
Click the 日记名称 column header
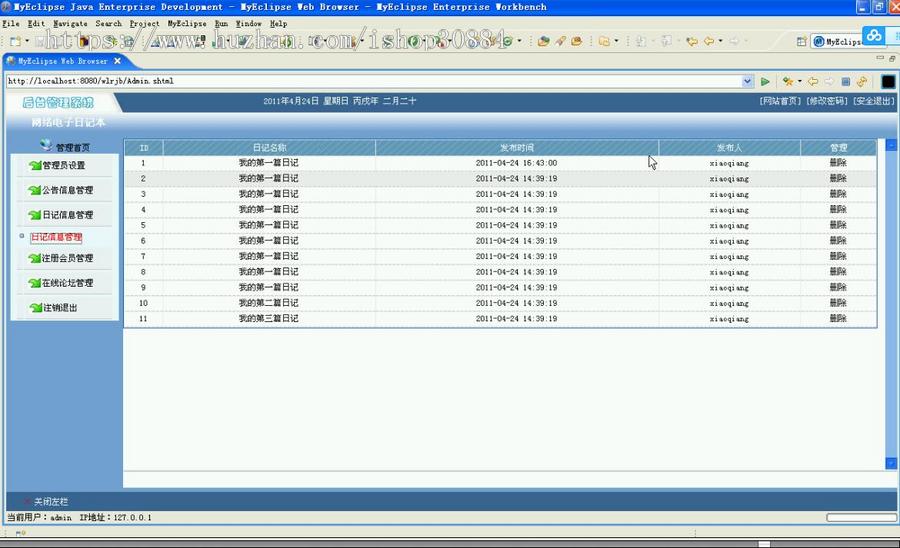pyautogui.click(x=269, y=147)
